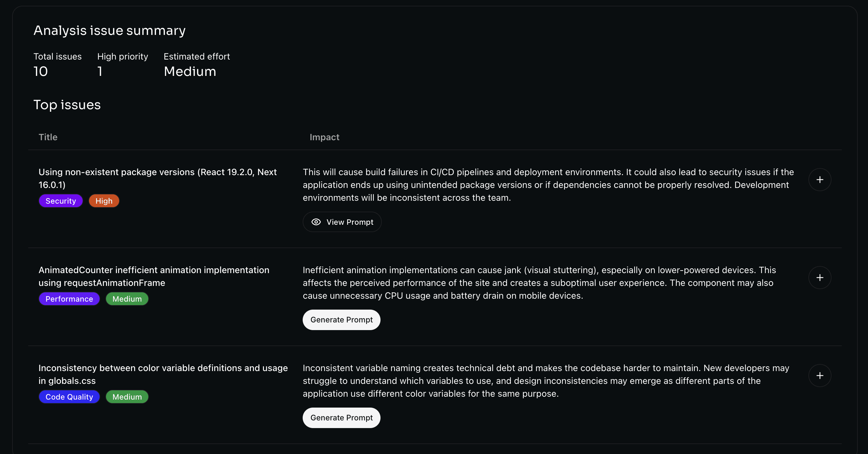Click the Total issues count

tap(40, 71)
